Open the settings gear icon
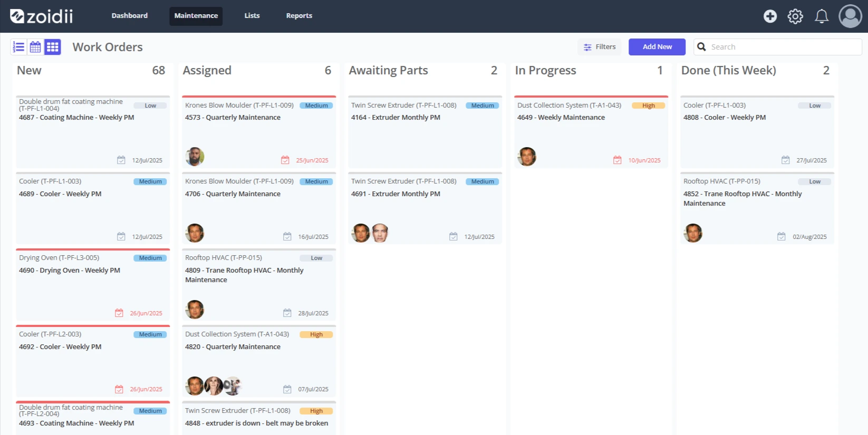This screenshot has width=868, height=435. pyautogui.click(x=795, y=16)
